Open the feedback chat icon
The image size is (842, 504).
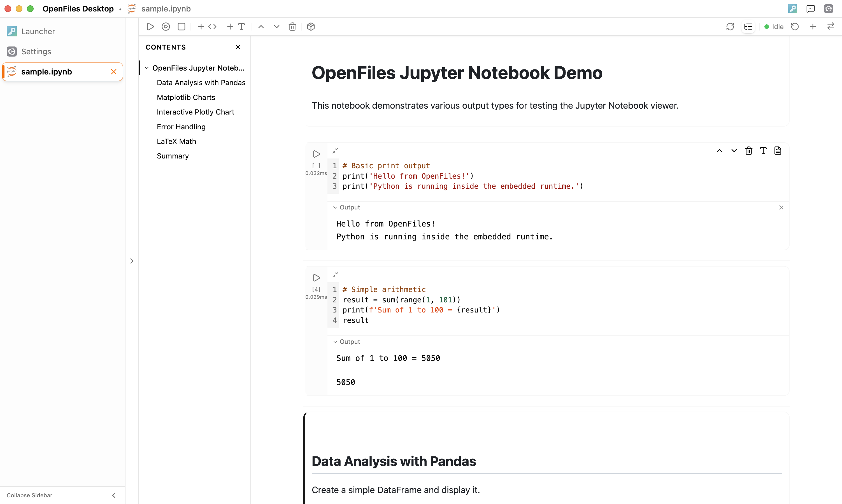pyautogui.click(x=811, y=8)
